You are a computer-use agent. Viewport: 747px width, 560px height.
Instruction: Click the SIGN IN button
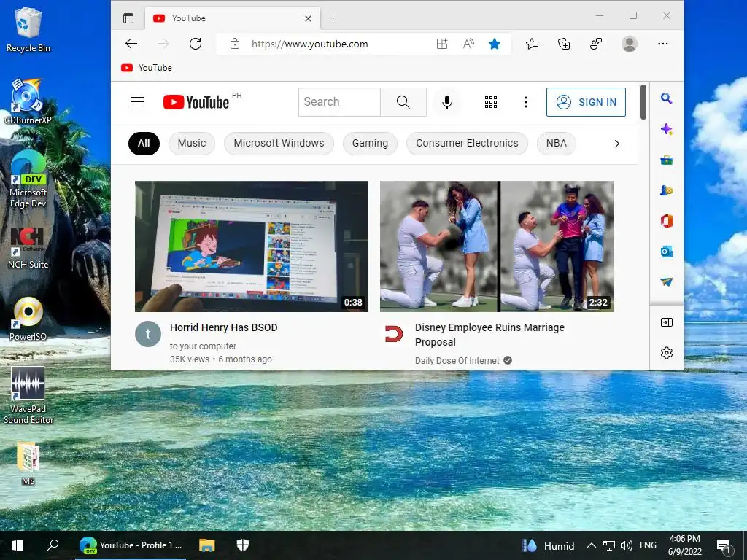586,102
